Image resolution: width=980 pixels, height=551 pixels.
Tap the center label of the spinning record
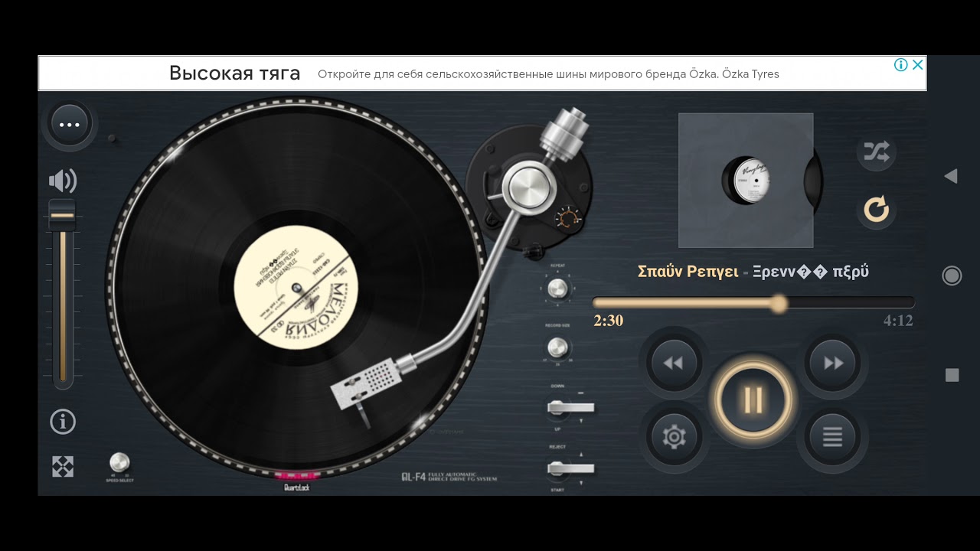[x=296, y=287]
